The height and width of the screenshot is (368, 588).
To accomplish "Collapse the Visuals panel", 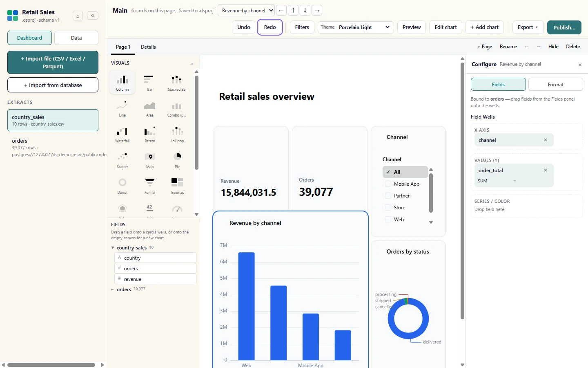I will 192,64.
